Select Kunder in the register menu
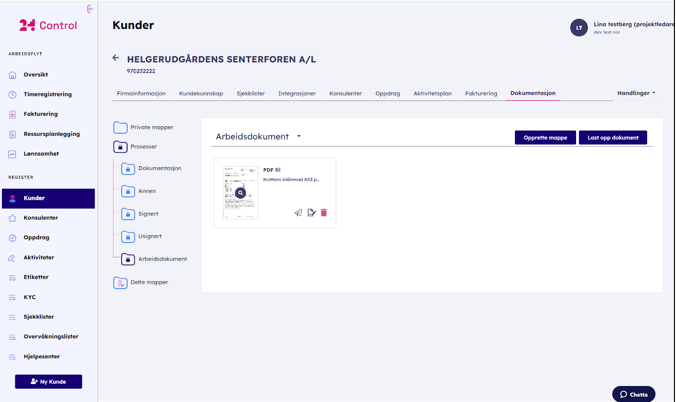Screen dimensions: 676x402 coord(48,198)
